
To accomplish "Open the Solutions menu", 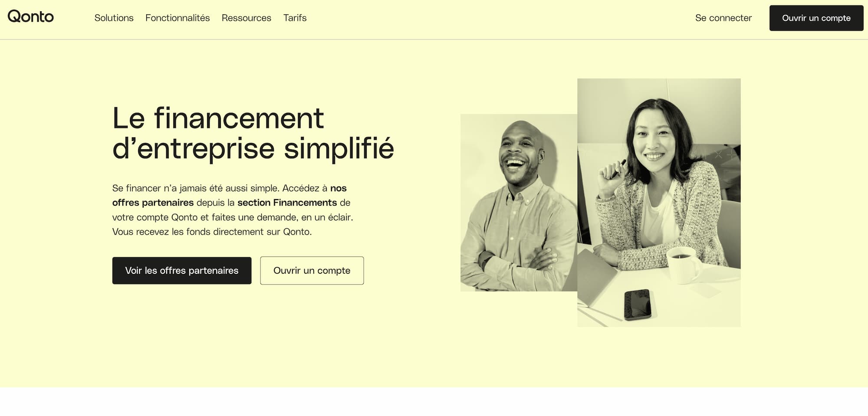I will coord(114,18).
